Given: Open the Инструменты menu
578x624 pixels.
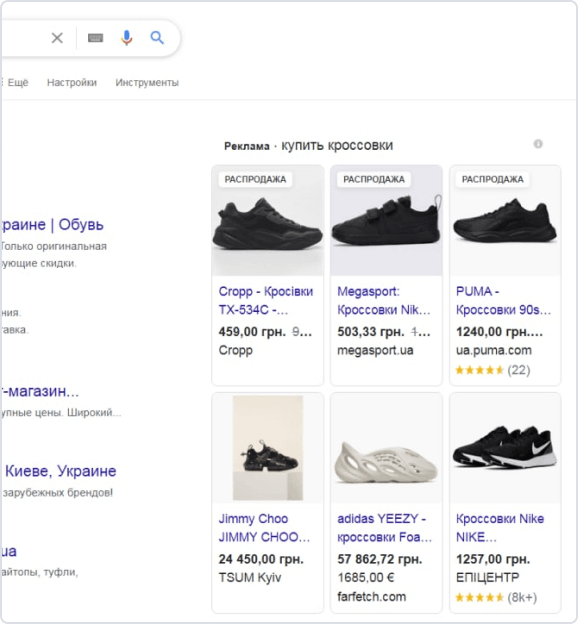Looking at the screenshot, I should tap(147, 83).
